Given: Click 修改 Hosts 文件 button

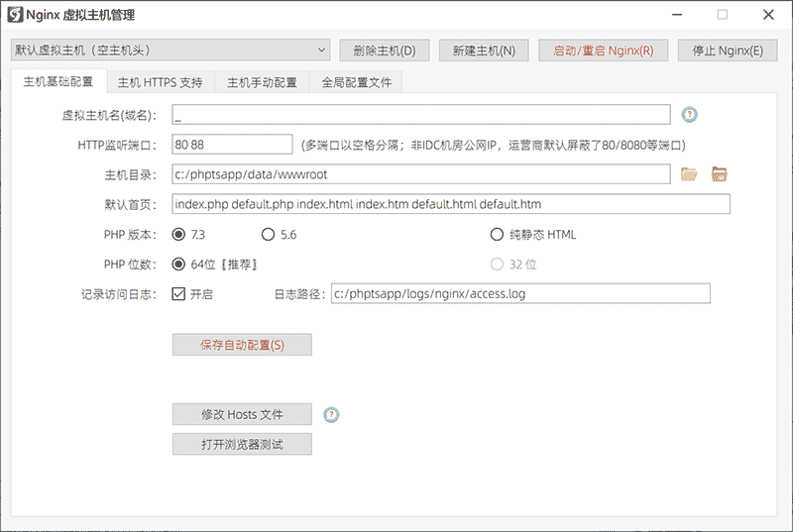Looking at the screenshot, I should (242, 414).
